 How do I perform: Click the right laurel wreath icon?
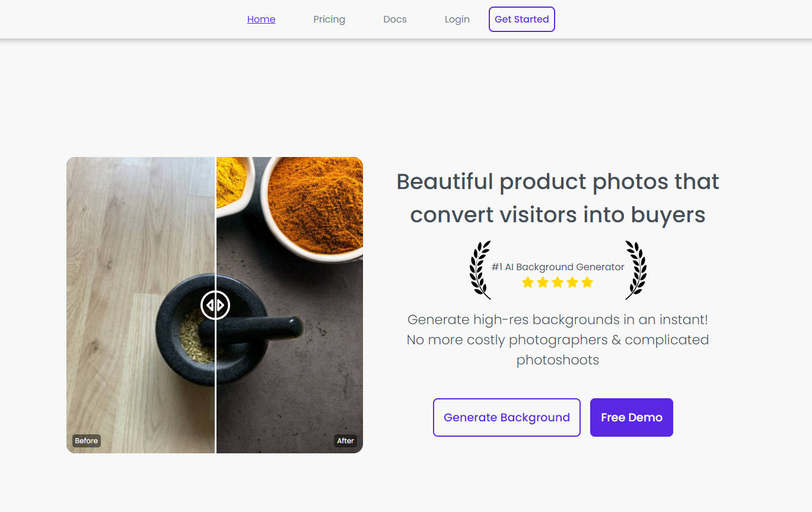[635, 270]
